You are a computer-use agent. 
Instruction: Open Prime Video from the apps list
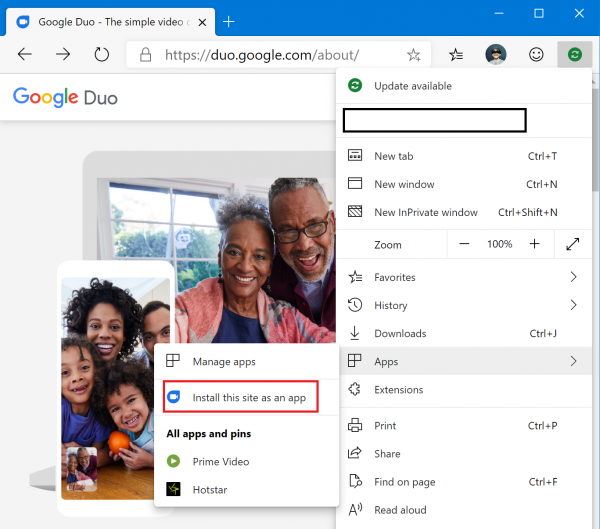click(x=220, y=461)
